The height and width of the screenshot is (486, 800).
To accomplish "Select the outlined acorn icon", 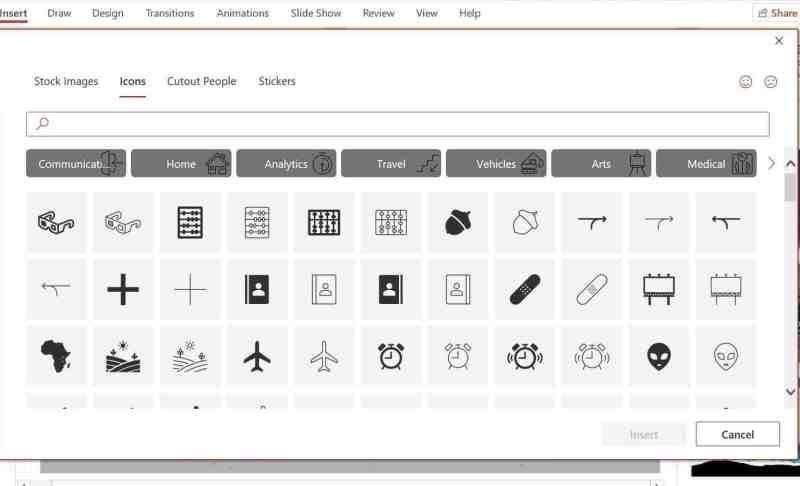I will tap(524, 222).
